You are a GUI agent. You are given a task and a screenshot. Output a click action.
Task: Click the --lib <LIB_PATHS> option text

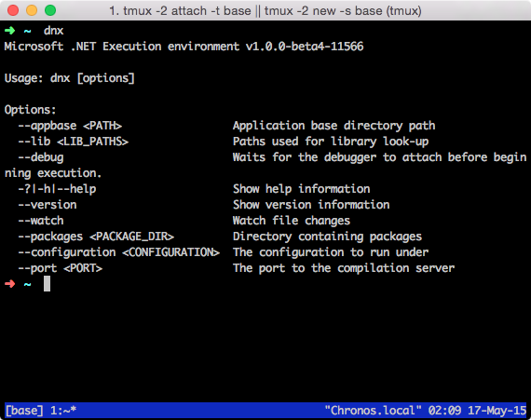[x=74, y=142]
